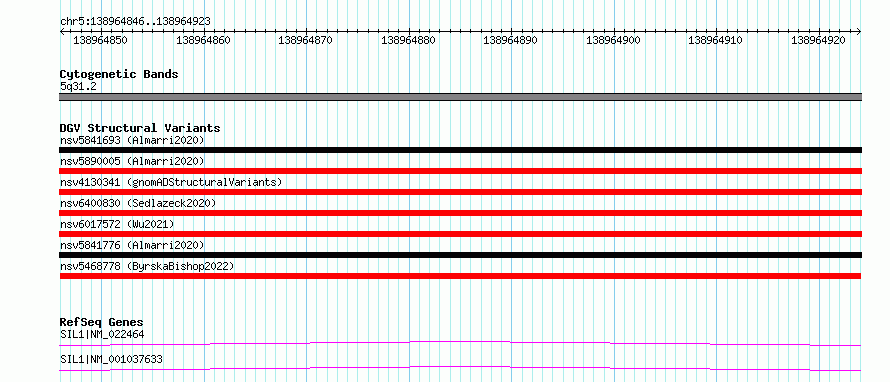The width and height of the screenshot is (890, 382).
Task: Open variant nsv5841693 (Almarri2020) label
Action: [x=132, y=140]
